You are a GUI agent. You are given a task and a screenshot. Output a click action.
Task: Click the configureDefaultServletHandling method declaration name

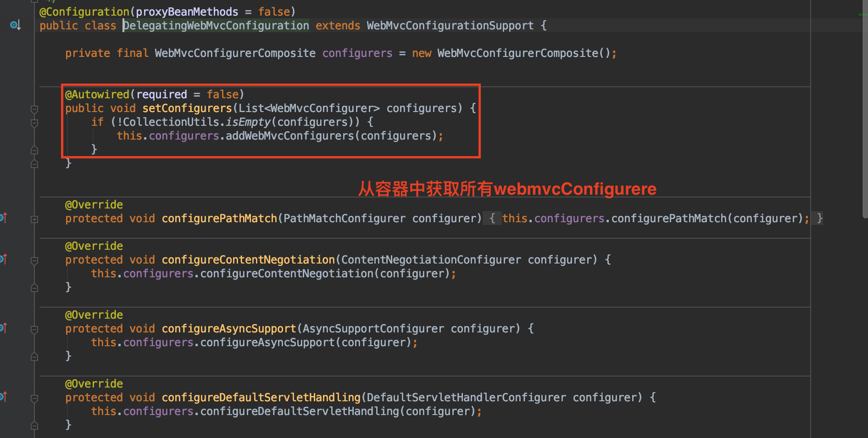261,397
